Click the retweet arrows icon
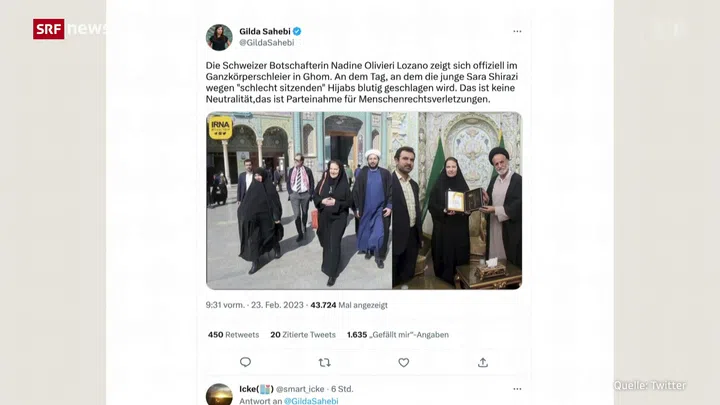The width and height of the screenshot is (720, 405). 325,363
